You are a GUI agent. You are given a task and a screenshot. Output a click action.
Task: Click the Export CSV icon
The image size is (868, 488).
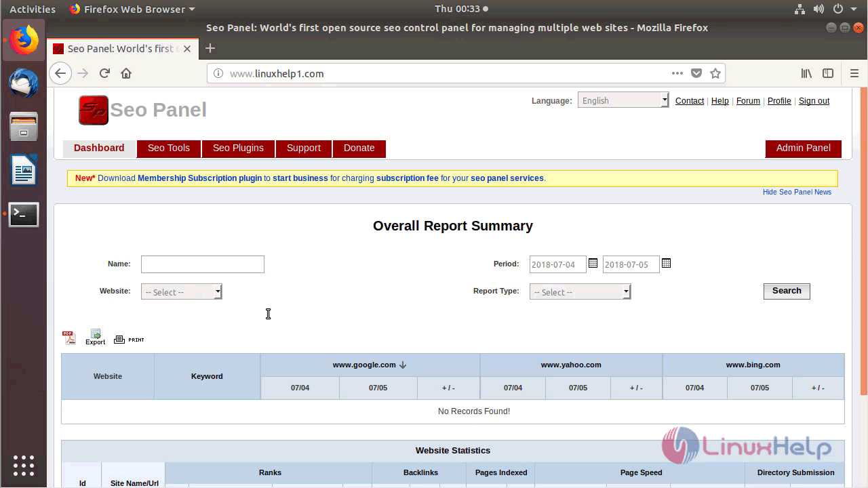(x=96, y=337)
